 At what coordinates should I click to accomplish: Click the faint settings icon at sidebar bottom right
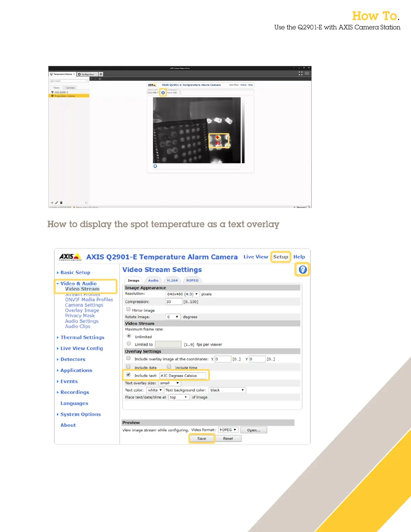point(86,203)
